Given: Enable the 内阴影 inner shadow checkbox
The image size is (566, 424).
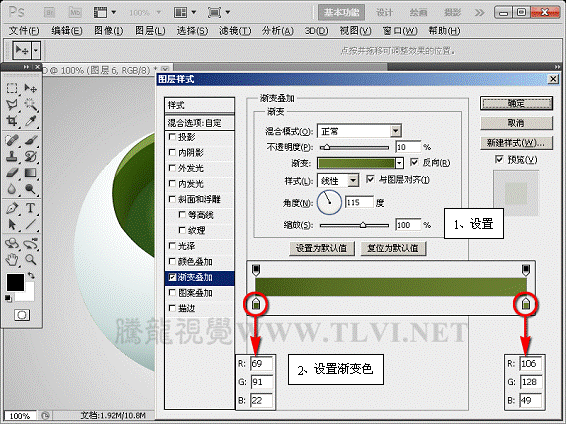Looking at the screenshot, I should click(173, 152).
